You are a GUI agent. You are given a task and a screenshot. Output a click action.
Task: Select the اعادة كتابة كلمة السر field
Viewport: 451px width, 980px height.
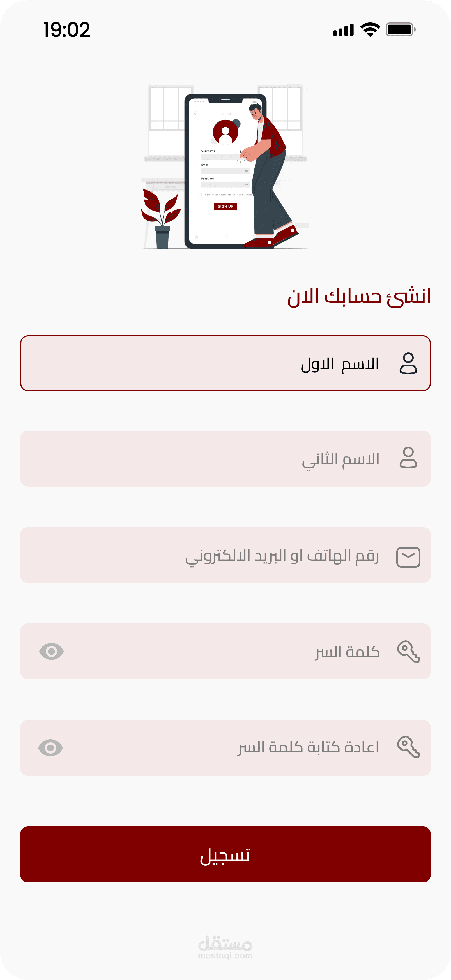(x=225, y=748)
